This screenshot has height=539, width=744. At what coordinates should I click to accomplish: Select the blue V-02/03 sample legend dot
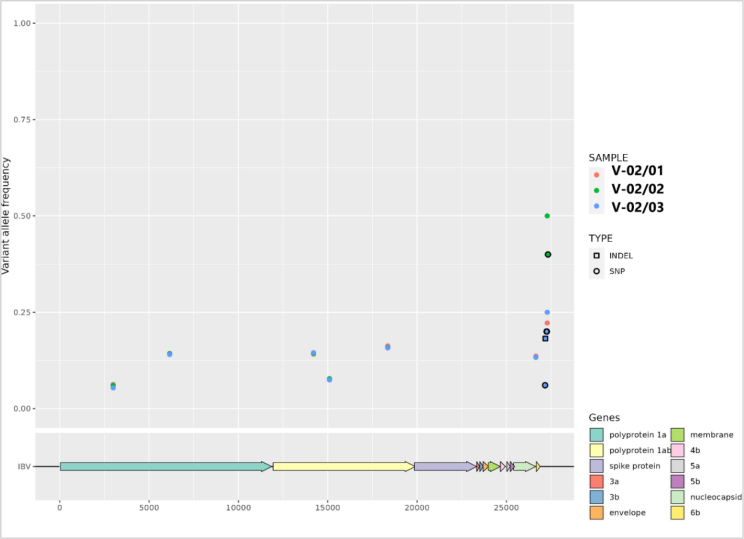(x=597, y=207)
